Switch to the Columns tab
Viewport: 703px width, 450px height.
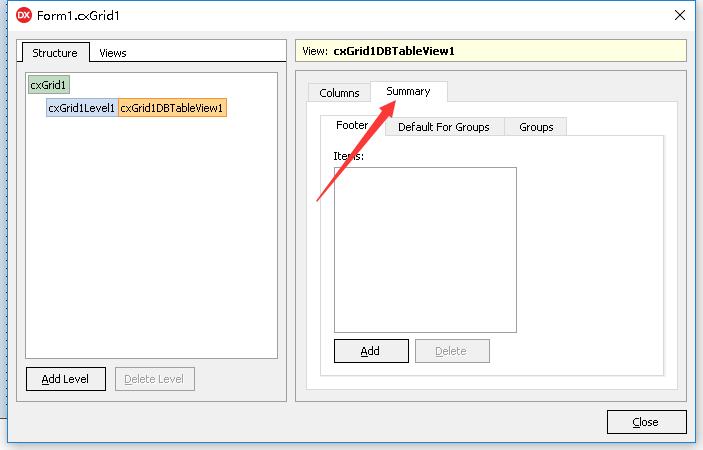click(x=339, y=93)
